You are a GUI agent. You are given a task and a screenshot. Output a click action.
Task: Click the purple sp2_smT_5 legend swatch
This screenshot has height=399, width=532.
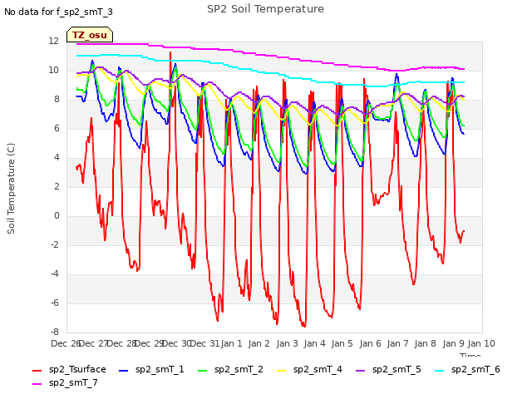360,371
